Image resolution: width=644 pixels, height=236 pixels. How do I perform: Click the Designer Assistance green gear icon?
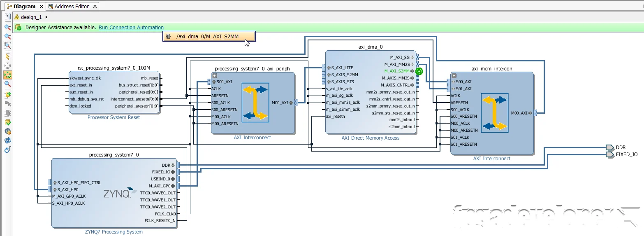coord(19,28)
